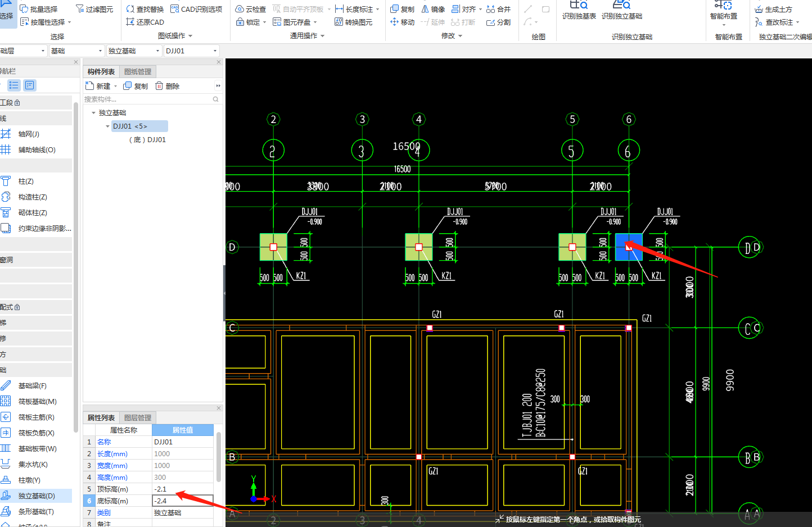
Task: Select 条形基础(T) in navigation
Action: [36, 511]
